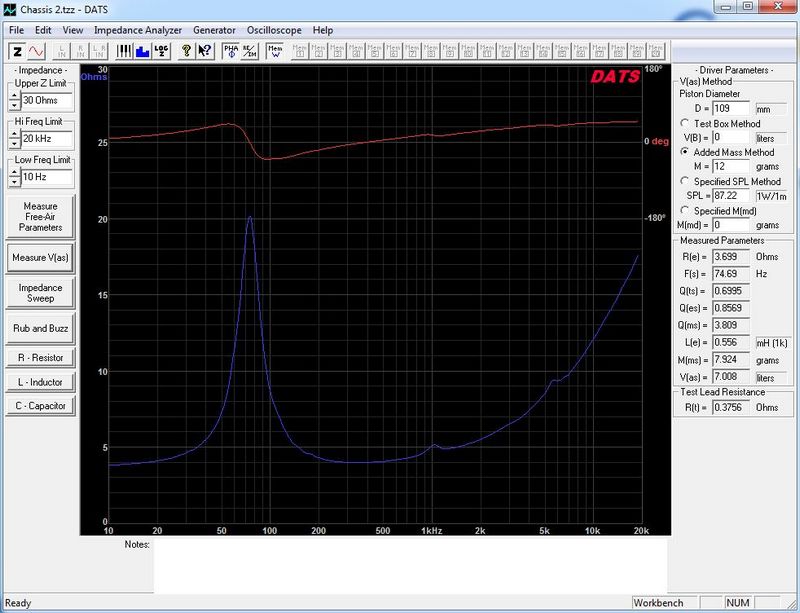Viewport: 800px width, 613px height.
Task: Click the Piston Diameter D input field
Action: click(732, 108)
